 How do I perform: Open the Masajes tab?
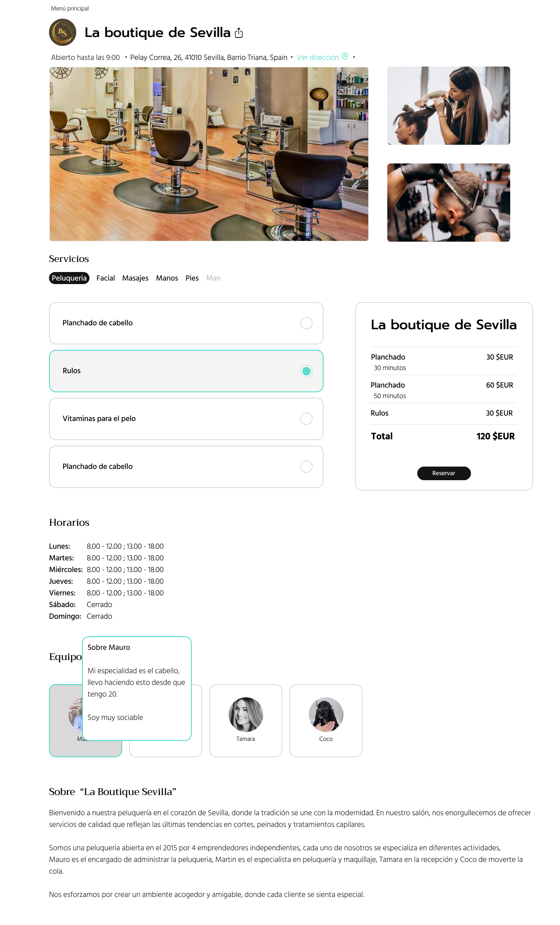click(135, 278)
